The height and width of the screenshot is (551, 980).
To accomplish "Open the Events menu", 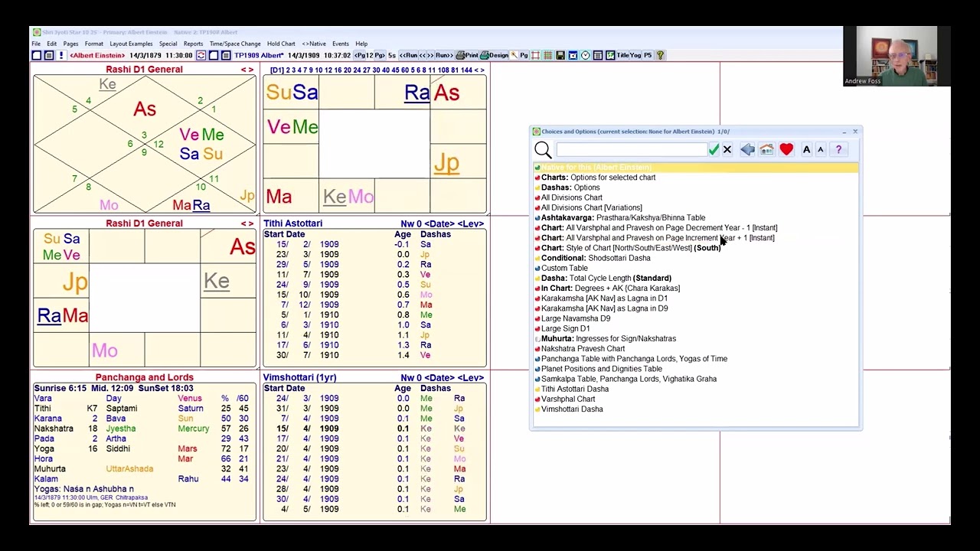I will click(x=341, y=44).
